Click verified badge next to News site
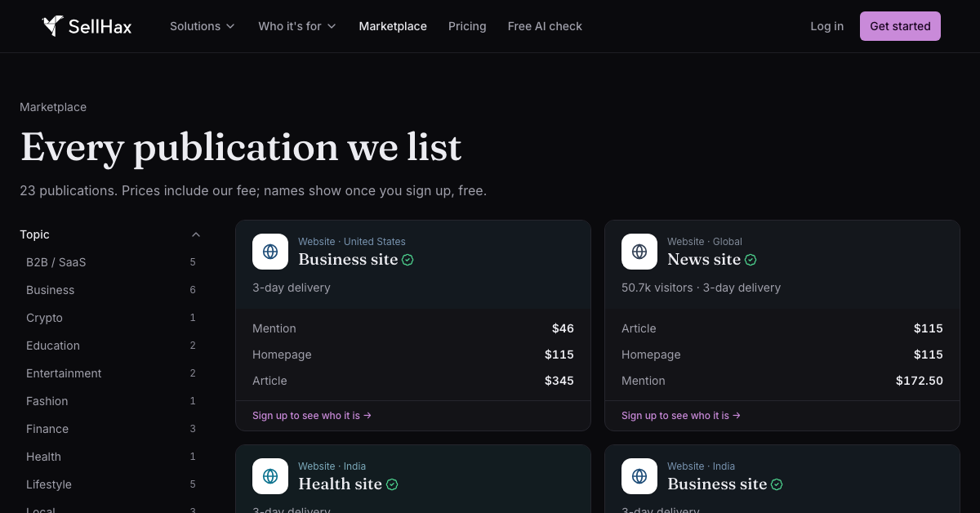The width and height of the screenshot is (980, 513). pyautogui.click(x=751, y=260)
